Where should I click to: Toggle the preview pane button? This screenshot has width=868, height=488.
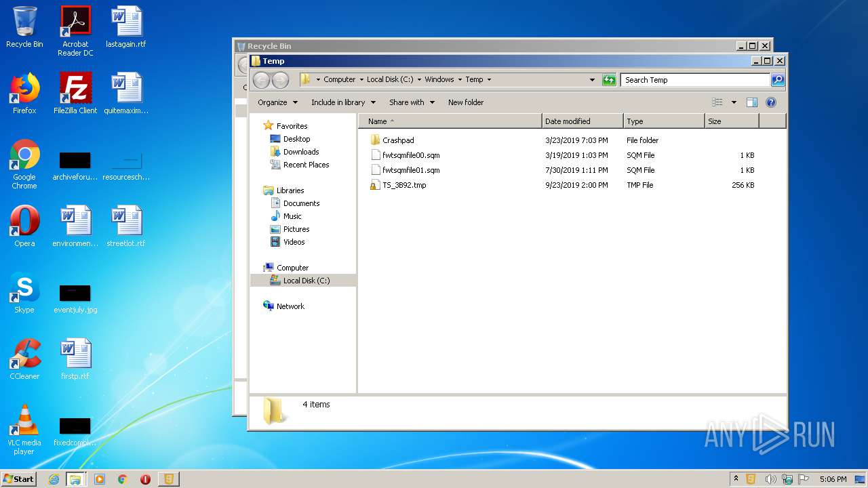(751, 102)
